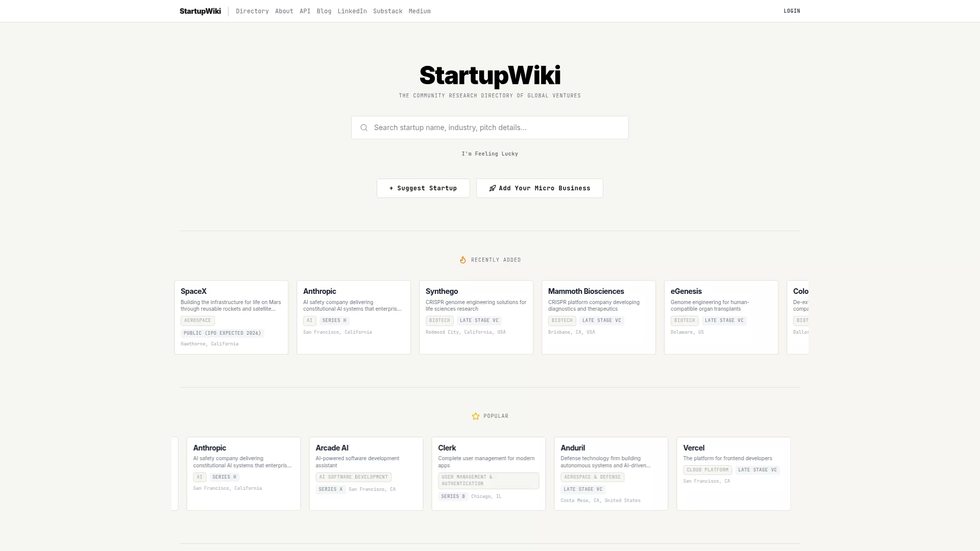Image resolution: width=980 pixels, height=551 pixels.
Task: Click LATE STAGE VC tag on Vercel
Action: 757,470
